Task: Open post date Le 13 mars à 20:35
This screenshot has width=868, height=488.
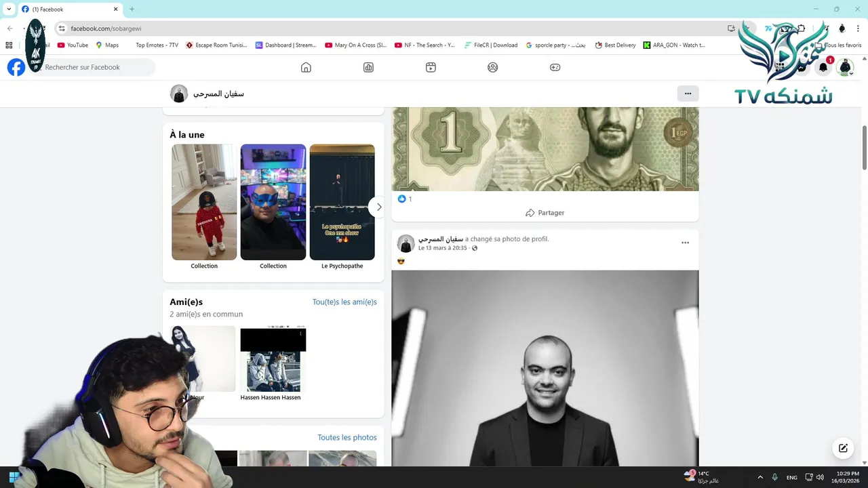Action: click(x=443, y=248)
